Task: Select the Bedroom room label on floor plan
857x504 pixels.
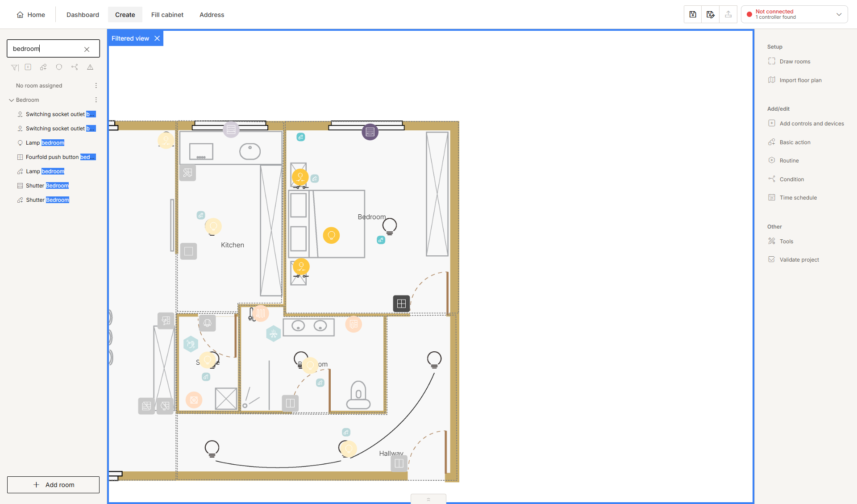Action: 371,217
